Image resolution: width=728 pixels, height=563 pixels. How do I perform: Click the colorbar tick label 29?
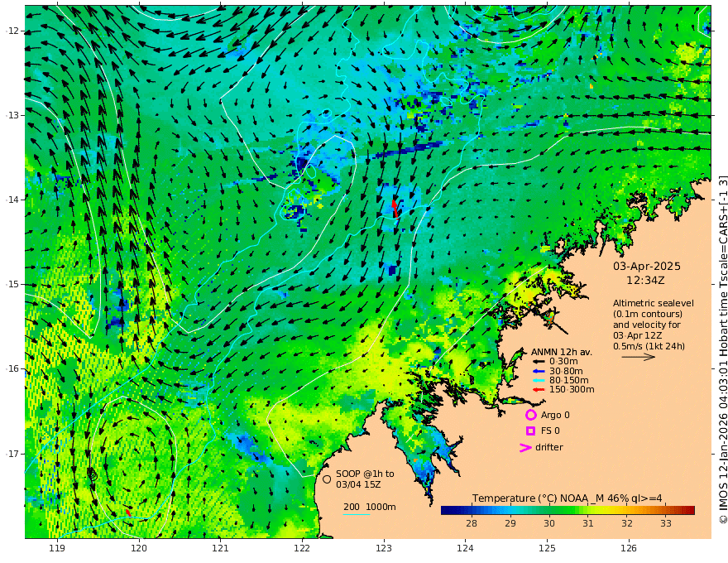pos(510,523)
